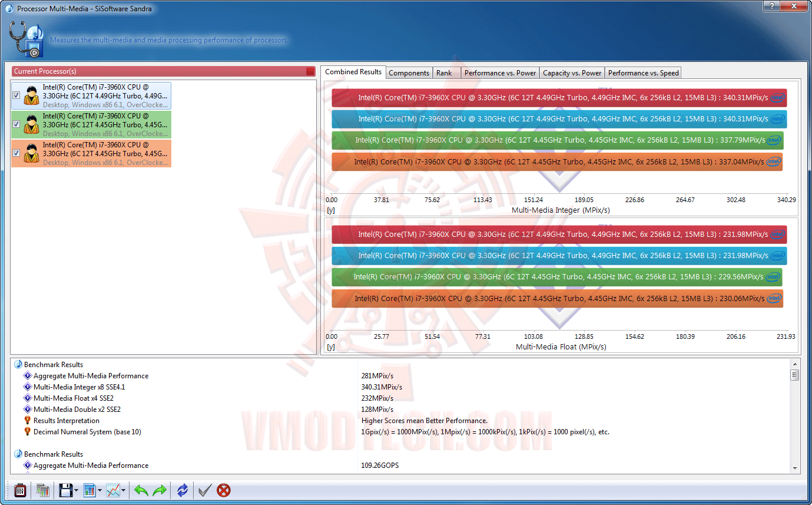
Task: Click the results list scrollbar thumb
Action: tap(794, 375)
